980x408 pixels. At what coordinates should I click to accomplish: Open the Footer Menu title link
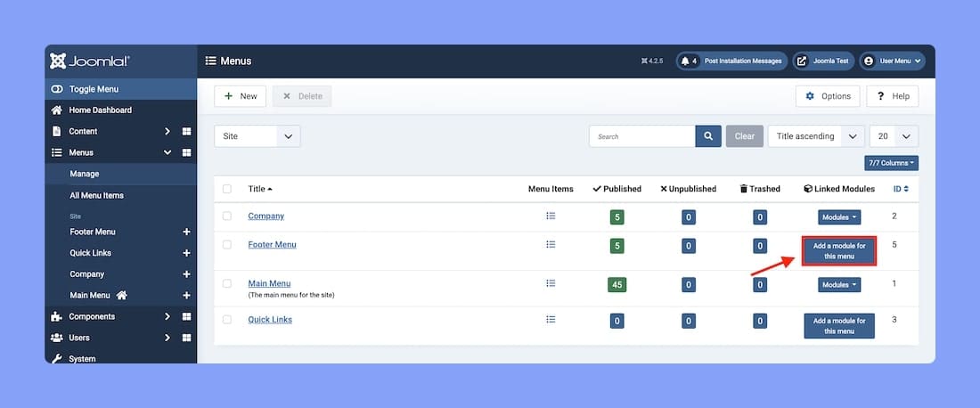272,244
